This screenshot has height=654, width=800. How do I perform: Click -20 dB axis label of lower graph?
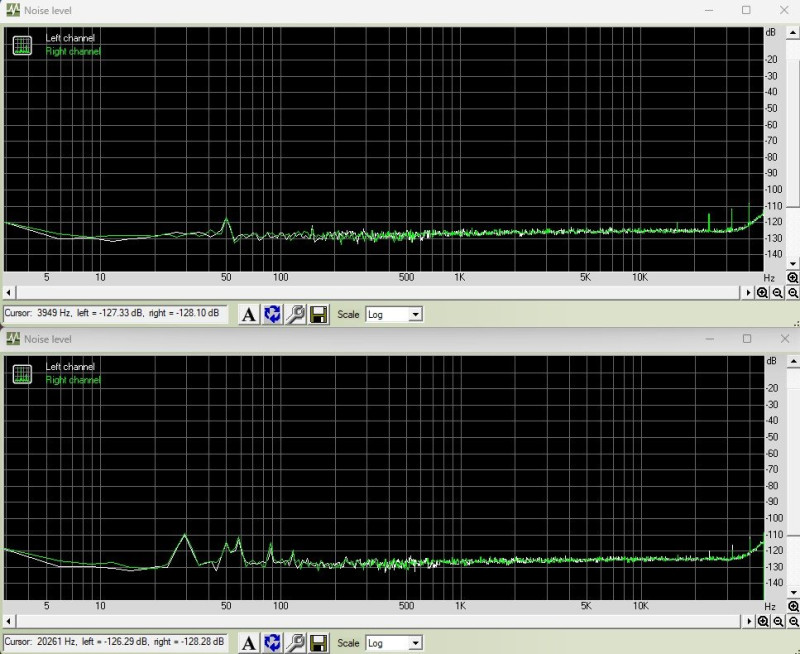(x=772, y=388)
